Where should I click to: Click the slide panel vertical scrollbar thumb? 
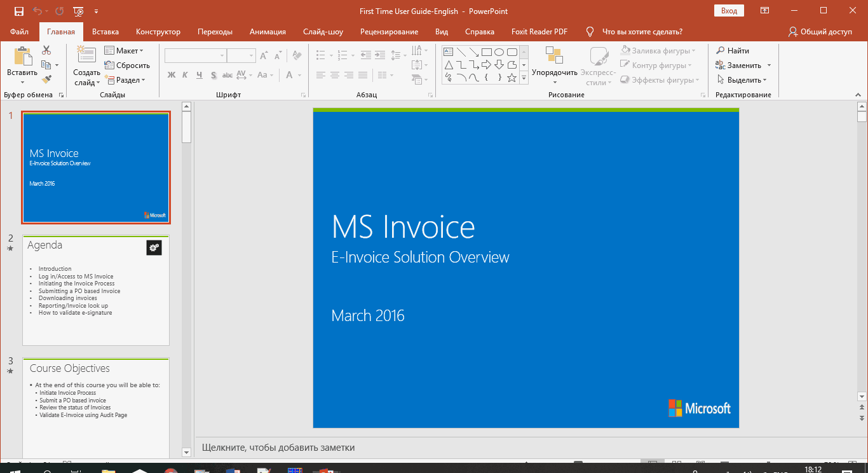coord(186,127)
